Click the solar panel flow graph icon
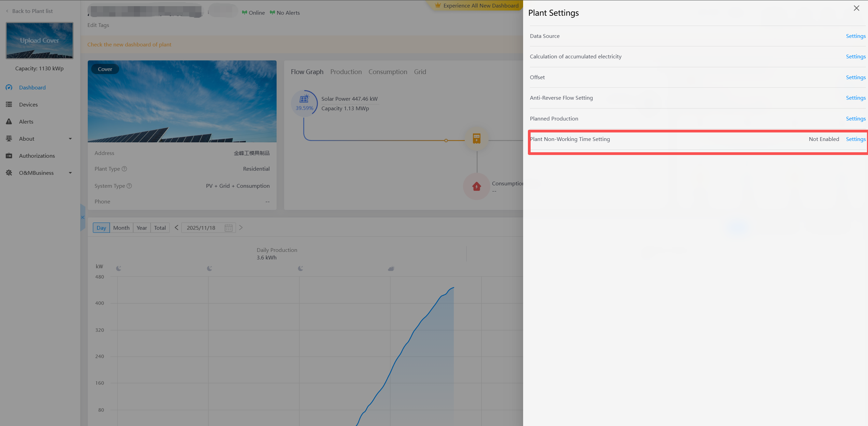This screenshot has height=426, width=868. (304, 99)
